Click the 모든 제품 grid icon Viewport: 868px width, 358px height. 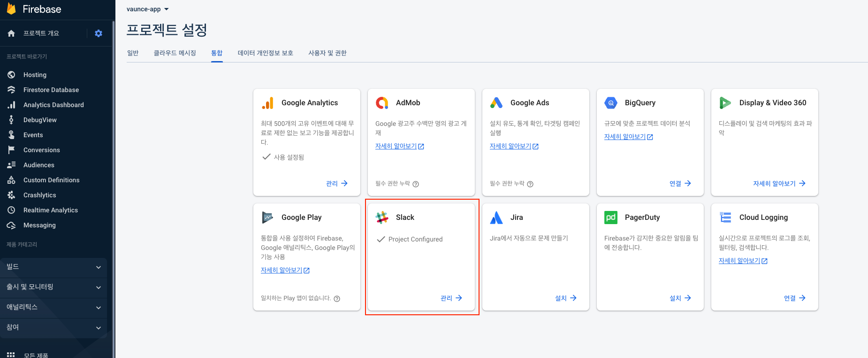coord(11,355)
